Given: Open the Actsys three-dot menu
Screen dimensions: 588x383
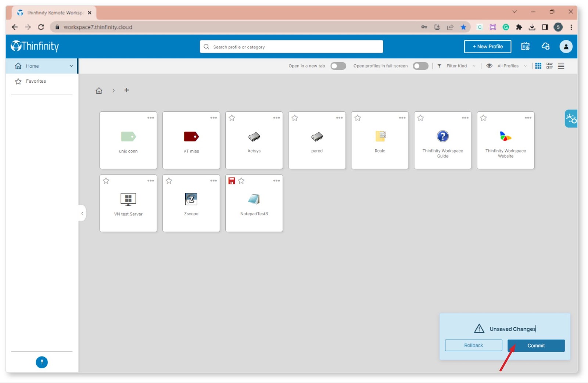Looking at the screenshot, I should pos(276,118).
